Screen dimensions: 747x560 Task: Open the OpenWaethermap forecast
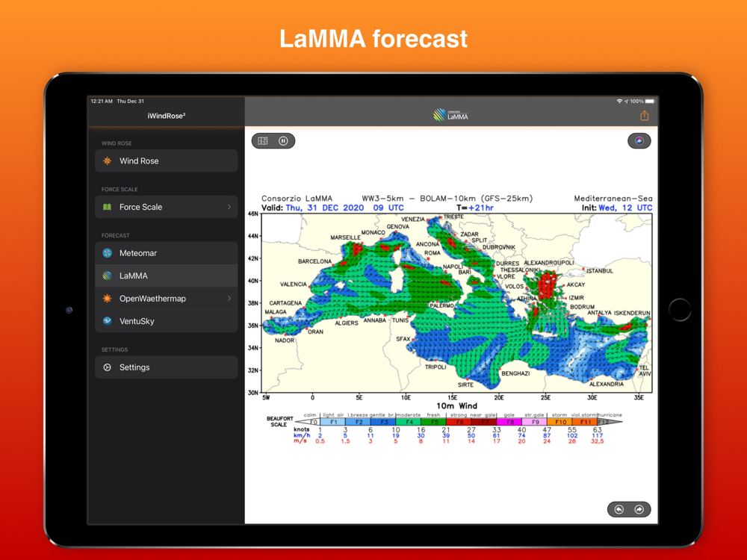(x=167, y=299)
